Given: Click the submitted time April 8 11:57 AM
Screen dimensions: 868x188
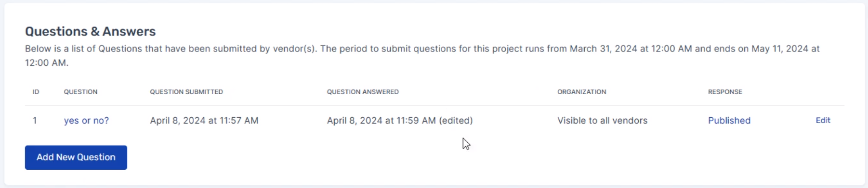Looking at the screenshot, I should [x=204, y=121].
